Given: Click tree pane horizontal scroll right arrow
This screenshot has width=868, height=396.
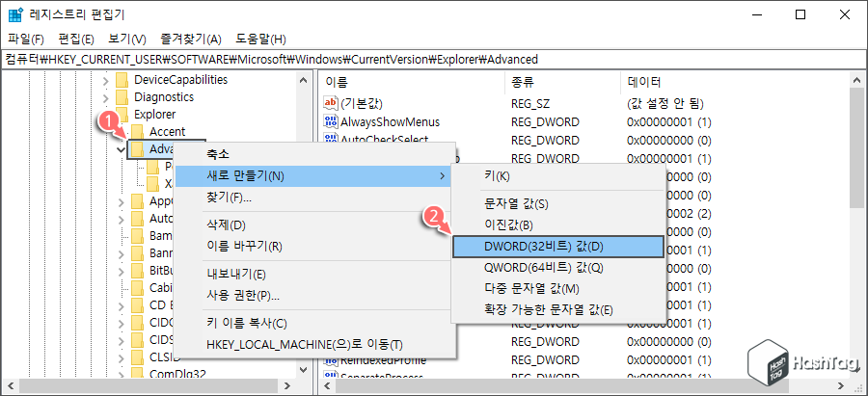Looking at the screenshot, I should coord(285,385).
